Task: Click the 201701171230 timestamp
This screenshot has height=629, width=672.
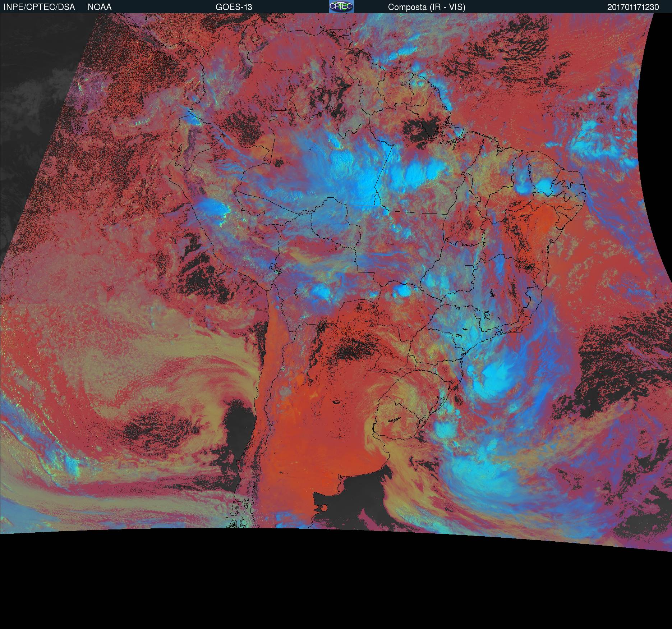Action: (633, 7)
